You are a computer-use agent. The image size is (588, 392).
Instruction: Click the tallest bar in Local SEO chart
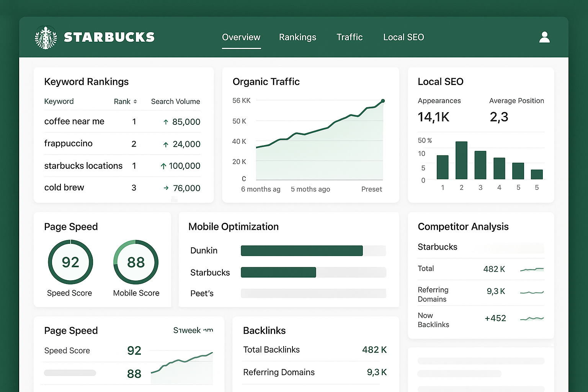pos(461,160)
